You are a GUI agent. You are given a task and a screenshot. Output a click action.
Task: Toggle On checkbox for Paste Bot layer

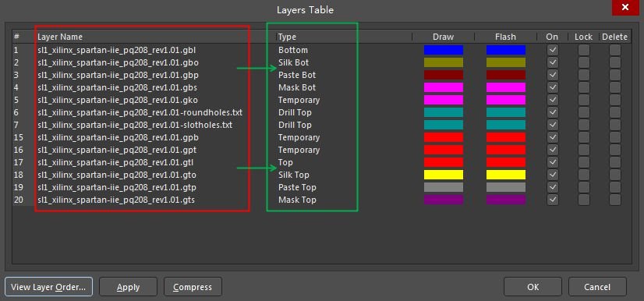(x=553, y=75)
